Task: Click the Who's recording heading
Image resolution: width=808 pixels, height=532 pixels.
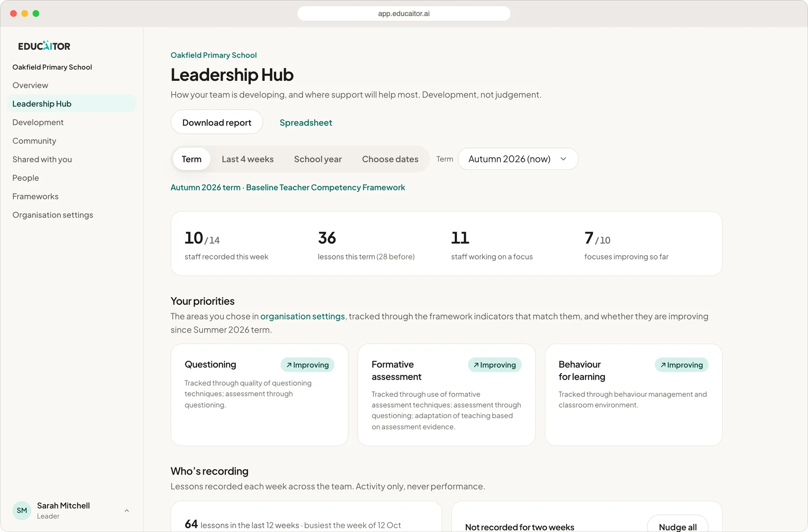Action: pyautogui.click(x=209, y=471)
